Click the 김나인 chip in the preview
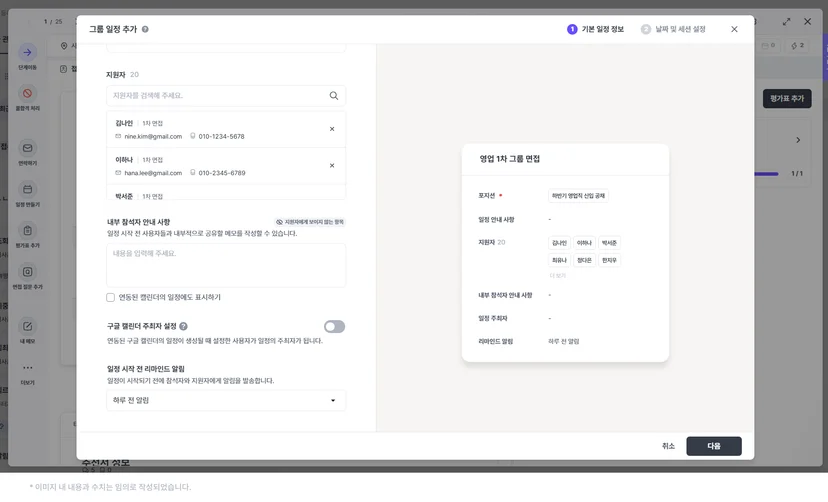 [559, 243]
